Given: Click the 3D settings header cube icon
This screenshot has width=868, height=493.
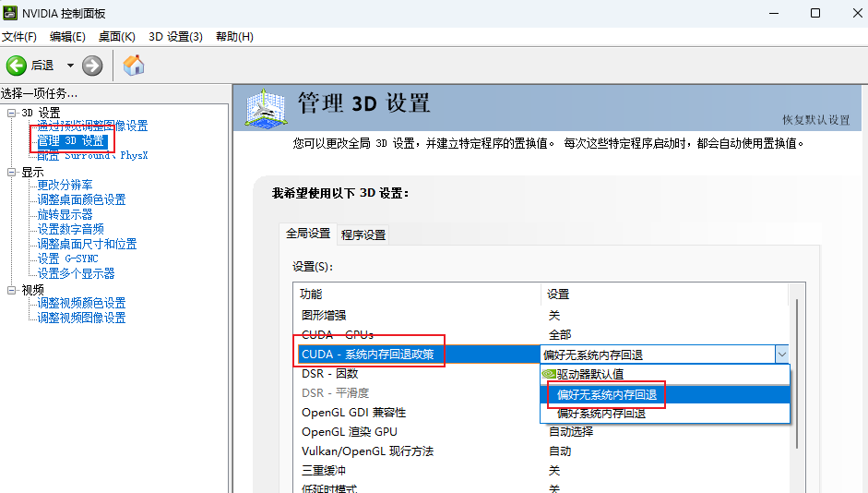Looking at the screenshot, I should (267, 109).
